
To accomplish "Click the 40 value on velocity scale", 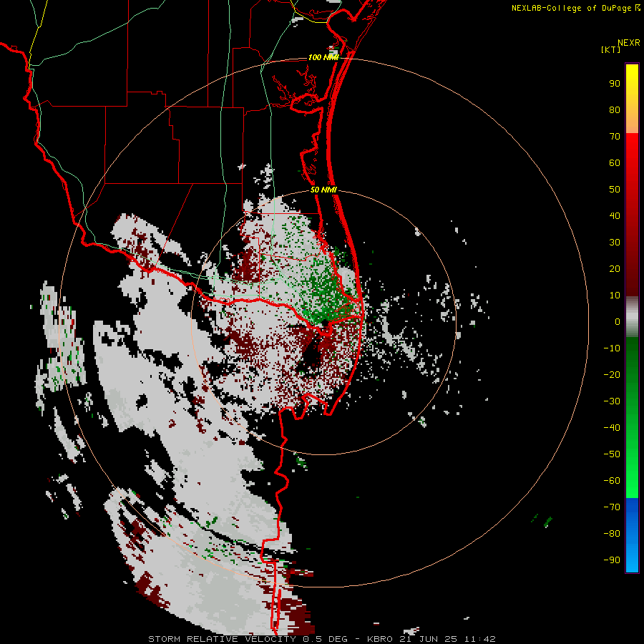I will click(x=615, y=216).
